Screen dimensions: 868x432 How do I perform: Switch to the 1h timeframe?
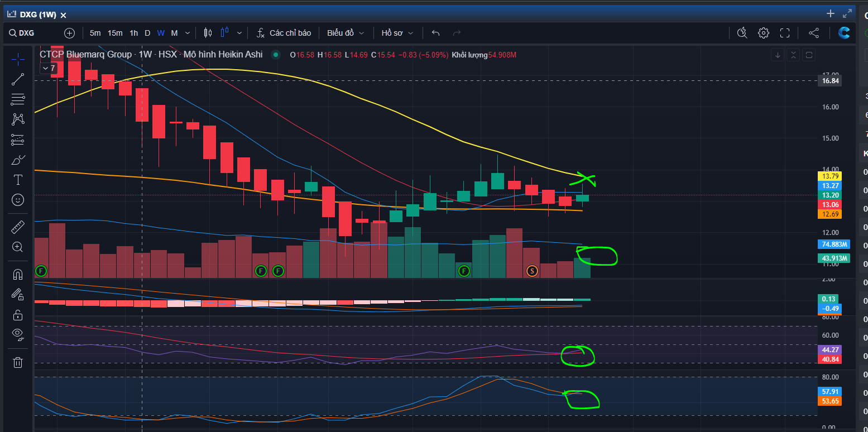(x=134, y=33)
